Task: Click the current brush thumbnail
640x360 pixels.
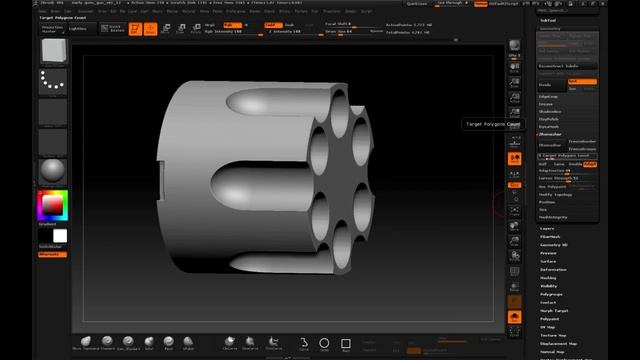Action: (53, 51)
